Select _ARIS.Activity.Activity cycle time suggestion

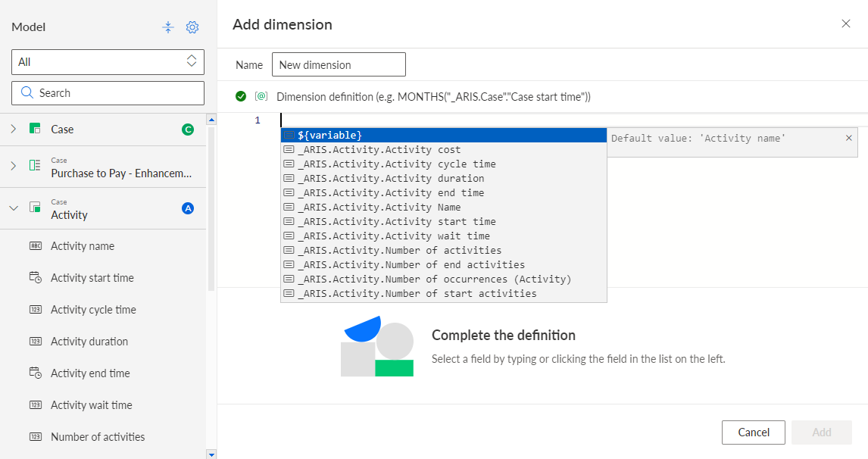(444, 164)
